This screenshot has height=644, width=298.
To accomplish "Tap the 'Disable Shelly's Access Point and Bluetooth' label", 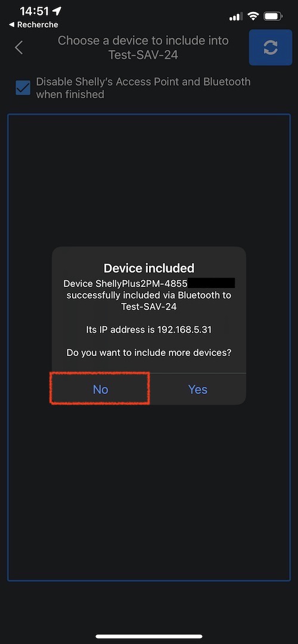I will click(x=143, y=88).
